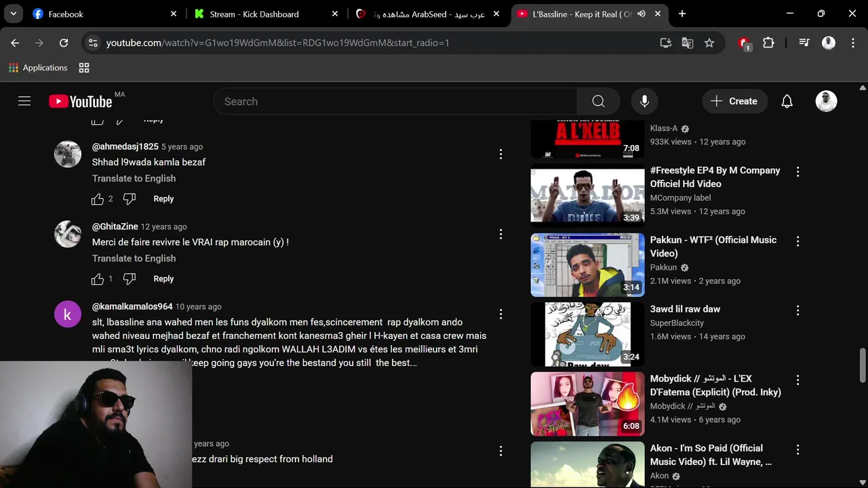The image size is (868, 488).
Task: Dislike the comment by @GhitaZine
Action: click(x=130, y=279)
